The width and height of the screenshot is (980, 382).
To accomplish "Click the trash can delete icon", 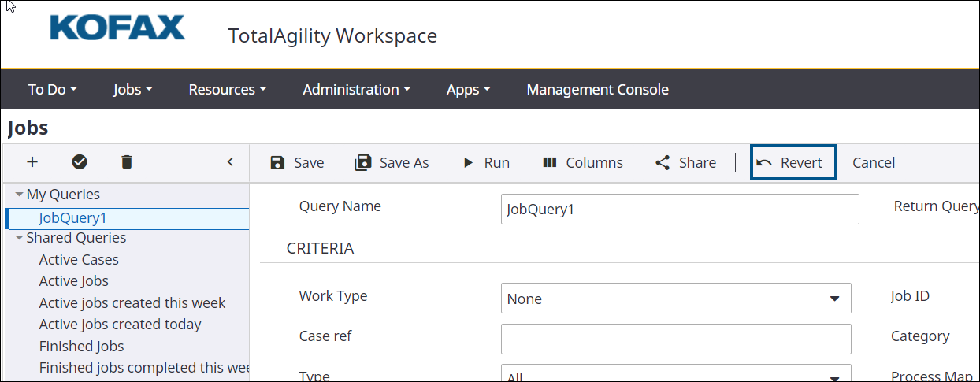I will [127, 162].
